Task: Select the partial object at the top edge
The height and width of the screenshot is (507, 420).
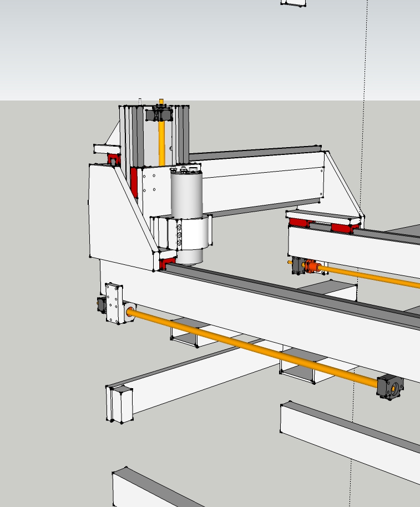Action: (x=293, y=2)
